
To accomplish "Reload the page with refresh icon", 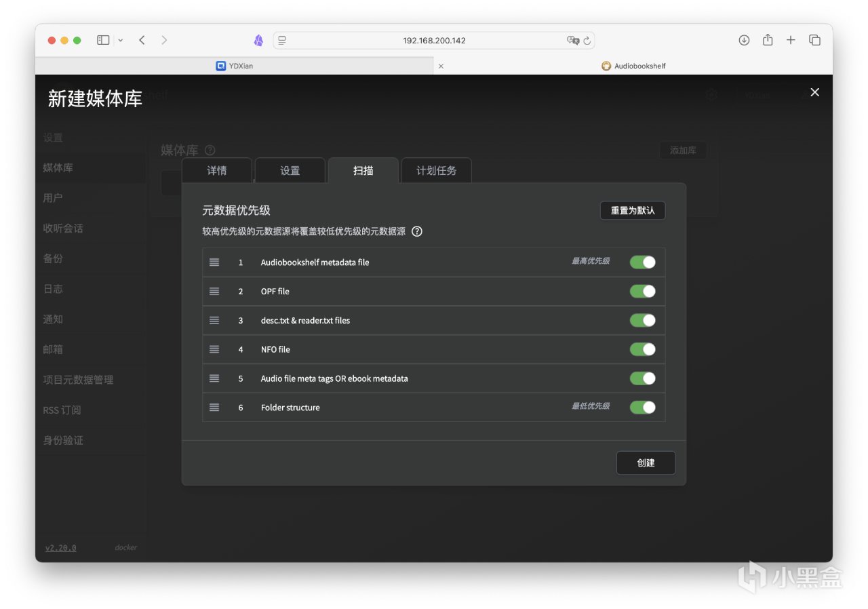I will [587, 40].
